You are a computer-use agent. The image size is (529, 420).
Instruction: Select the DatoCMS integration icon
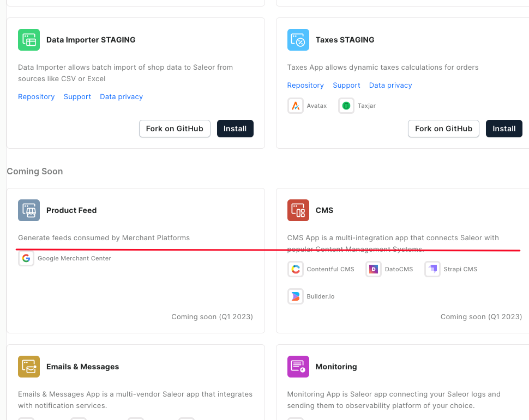(x=373, y=269)
